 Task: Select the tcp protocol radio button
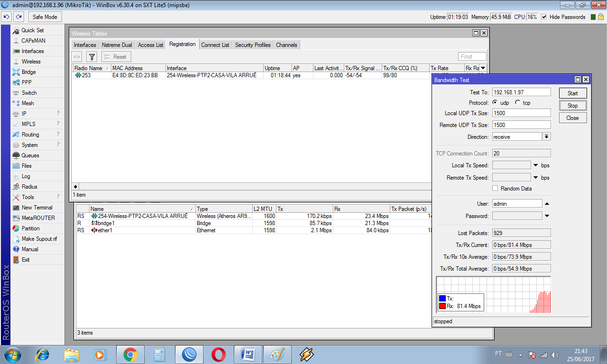518,102
